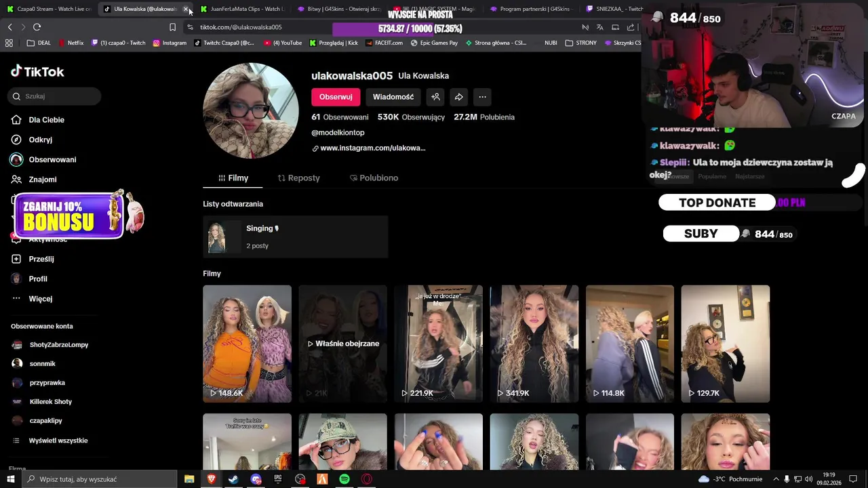
Task: Open Spotify from the taskbar
Action: tap(344, 479)
